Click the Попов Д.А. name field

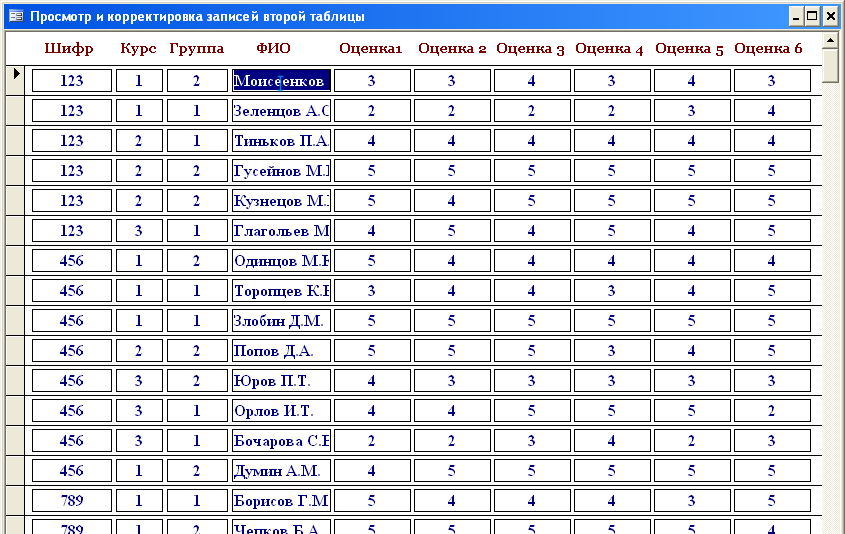281,351
